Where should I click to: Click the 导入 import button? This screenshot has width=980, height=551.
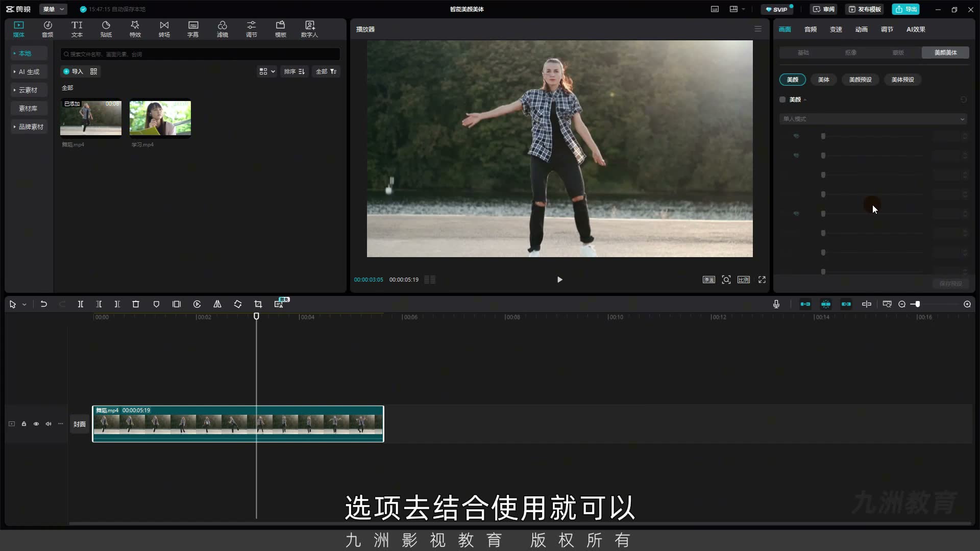click(73, 71)
